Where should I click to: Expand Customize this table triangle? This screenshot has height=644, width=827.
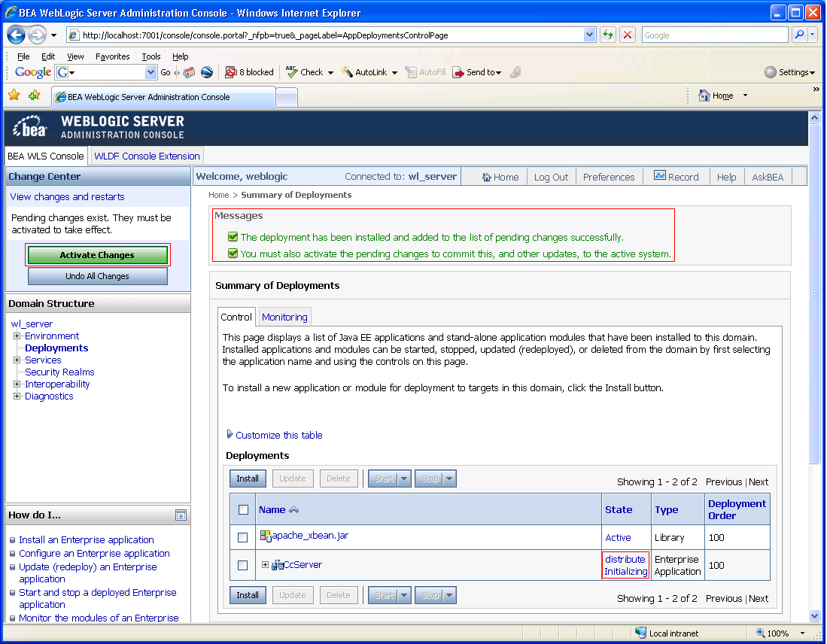[x=230, y=434]
